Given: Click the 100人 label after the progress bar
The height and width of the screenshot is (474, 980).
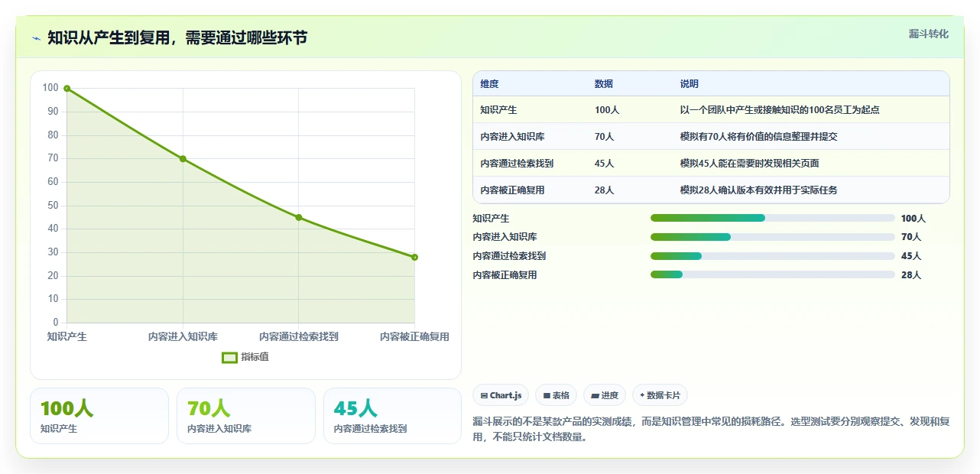Looking at the screenshot, I should [913, 219].
